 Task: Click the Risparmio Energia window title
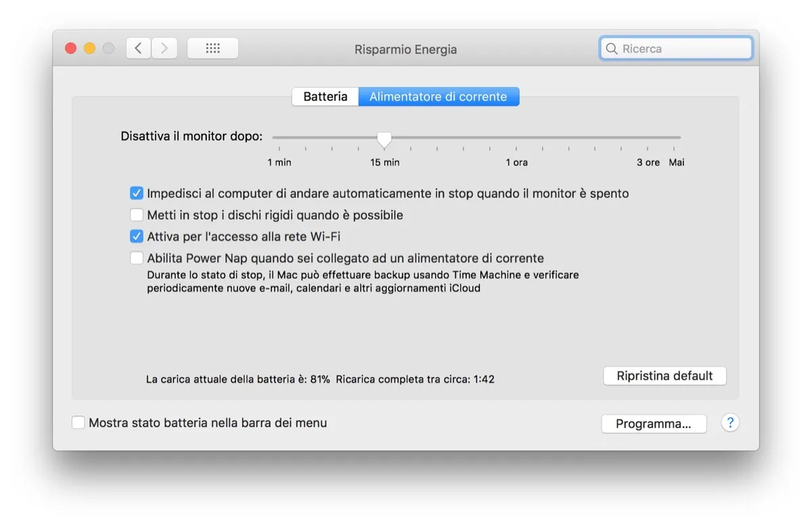[405, 49]
